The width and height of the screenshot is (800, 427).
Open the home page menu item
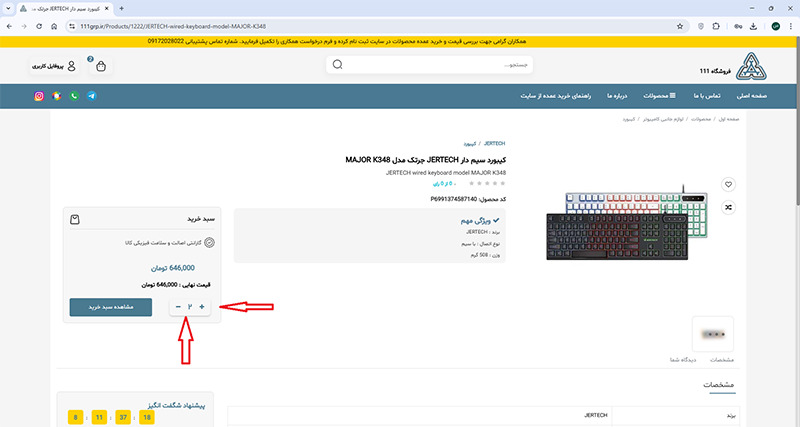coord(752,96)
